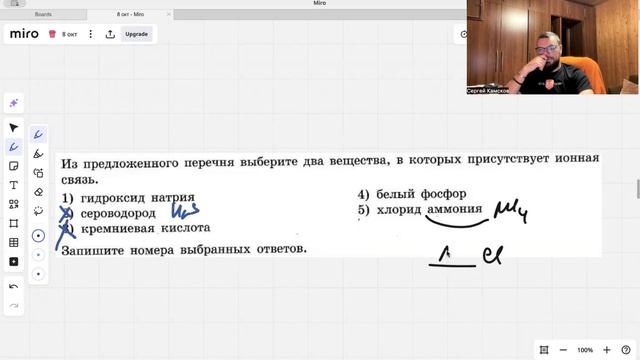
Task: Close the "8 окт - Miro" tab
Action: 169,14
